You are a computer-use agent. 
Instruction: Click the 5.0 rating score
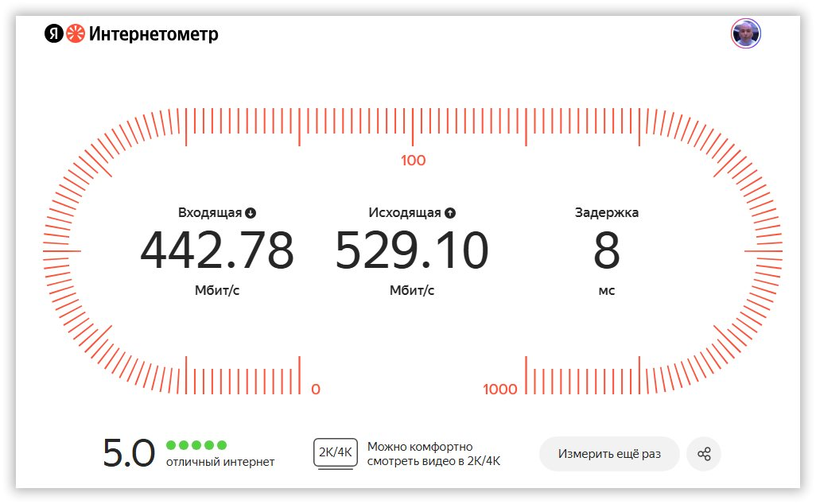click(129, 453)
